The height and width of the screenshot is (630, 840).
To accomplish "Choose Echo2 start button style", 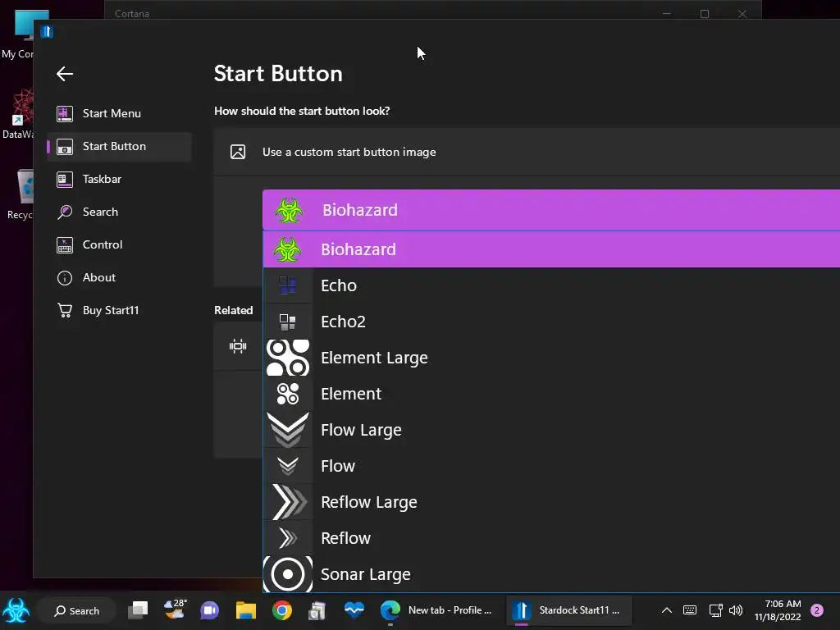I will tap(551, 322).
